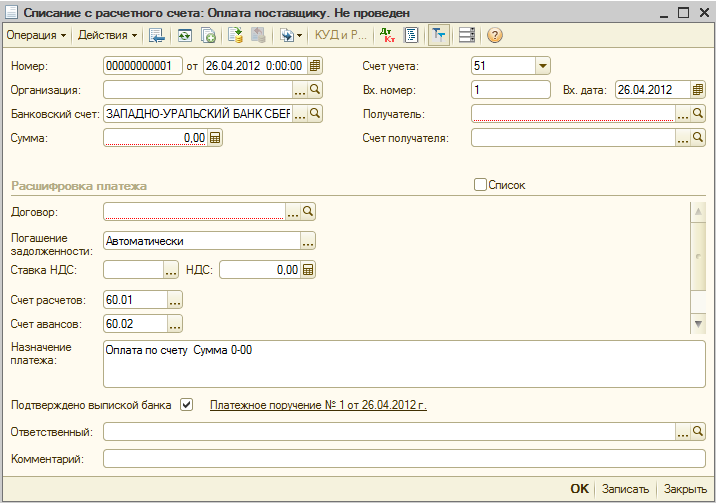Click magnifier icon of Банковский счет
The width and height of the screenshot is (716, 503).
(x=315, y=114)
